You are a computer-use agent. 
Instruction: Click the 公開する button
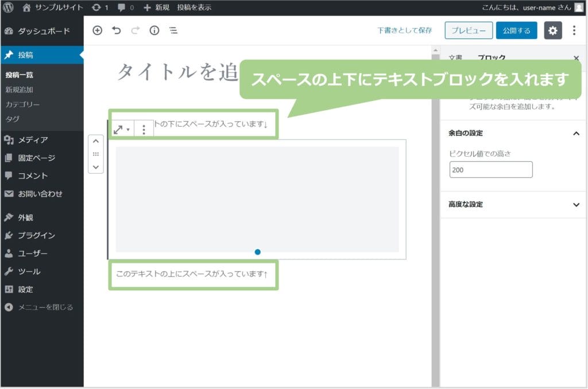coord(516,31)
